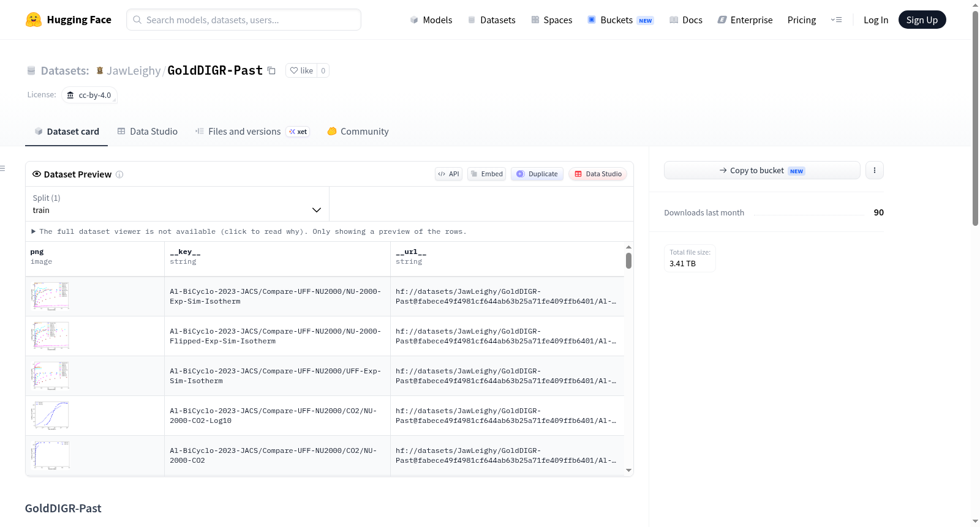Viewport: 980px width, 527px height.
Task: Open thumbnail for NU-2000-Flipped-Exp-Sim-Isotherm row
Action: pyautogui.click(x=50, y=336)
